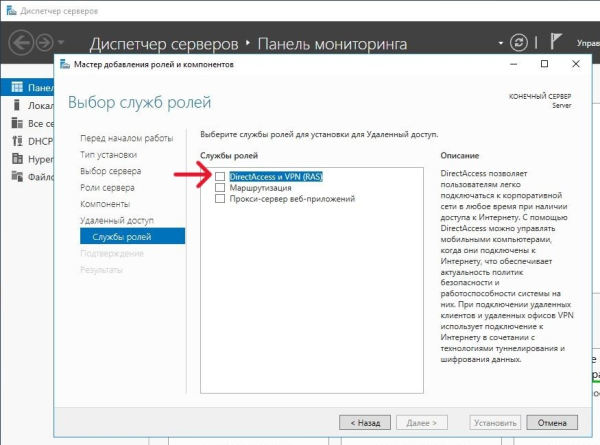600x445 pixels.
Task: Select the DHCP sidebar icon
Action: (x=17, y=141)
